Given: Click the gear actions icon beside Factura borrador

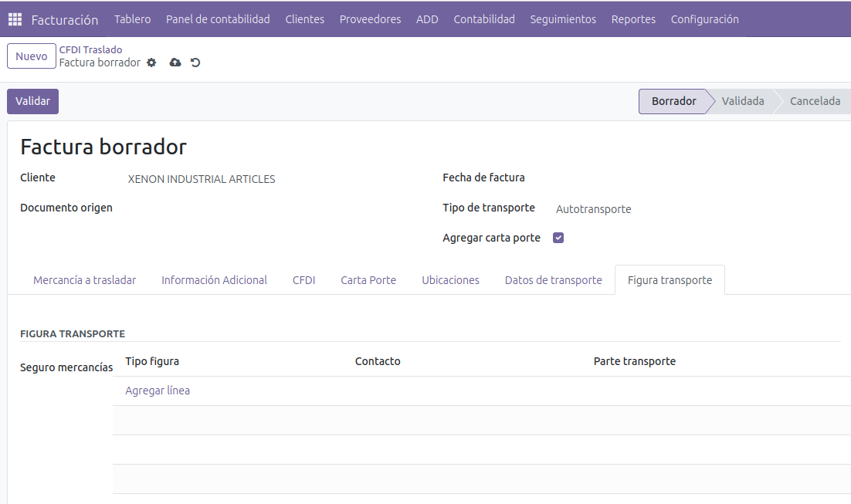Looking at the screenshot, I should click(151, 63).
